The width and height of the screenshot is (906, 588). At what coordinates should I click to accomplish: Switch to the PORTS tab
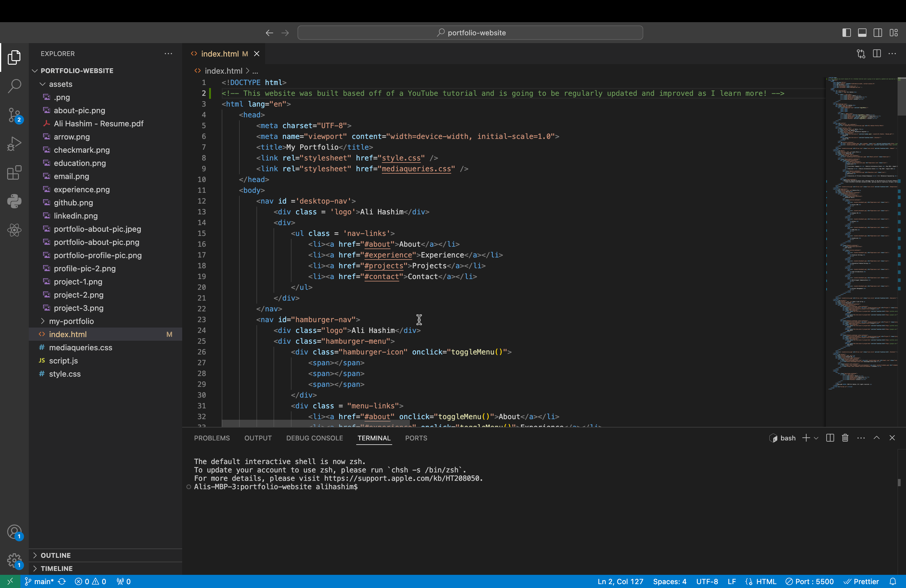[416, 438]
